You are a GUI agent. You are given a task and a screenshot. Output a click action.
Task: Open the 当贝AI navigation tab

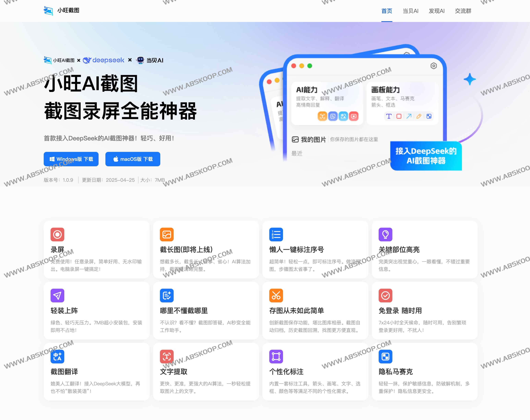411,11
